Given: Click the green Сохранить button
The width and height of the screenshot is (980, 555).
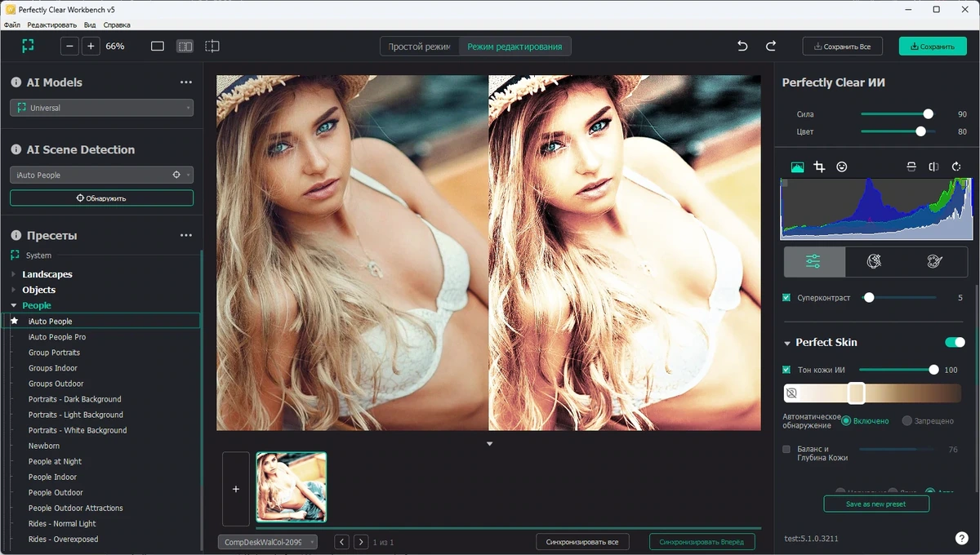Looking at the screenshot, I should pyautogui.click(x=933, y=47).
